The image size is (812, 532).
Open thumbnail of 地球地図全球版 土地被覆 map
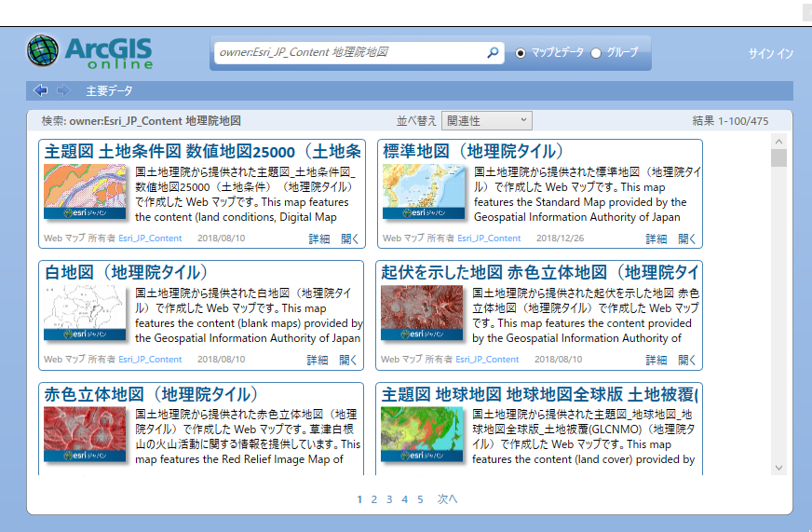[422, 434]
